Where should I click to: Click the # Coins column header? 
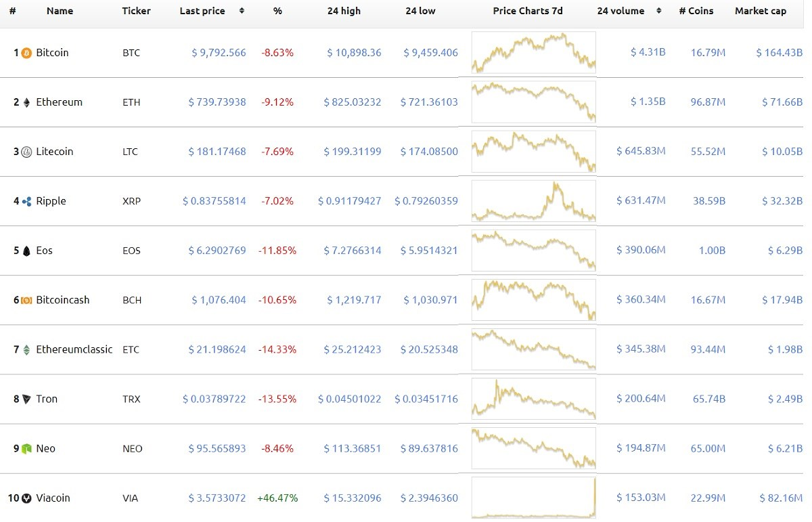tap(696, 11)
